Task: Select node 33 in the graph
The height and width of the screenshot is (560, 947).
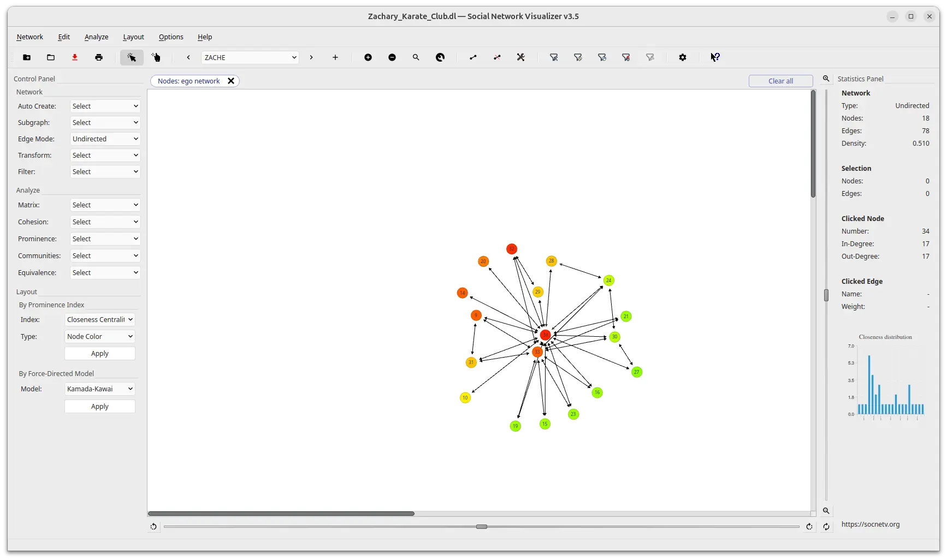Action: [537, 352]
